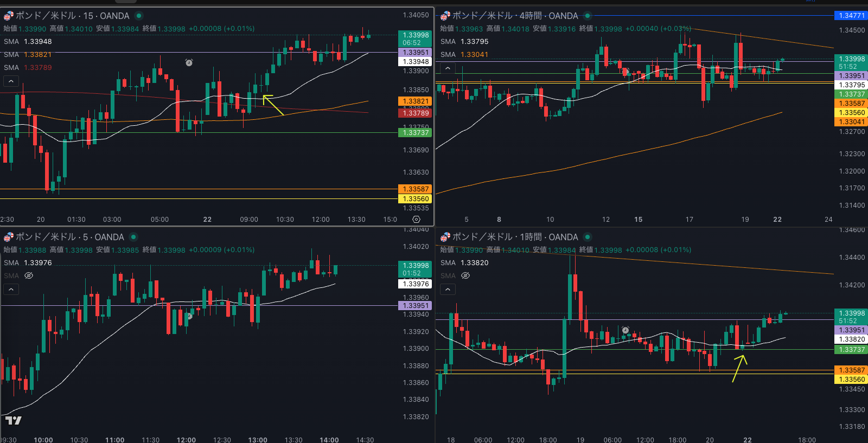
Task: Click alarm clock alert icon on 15-minute chart
Action: [x=189, y=63]
